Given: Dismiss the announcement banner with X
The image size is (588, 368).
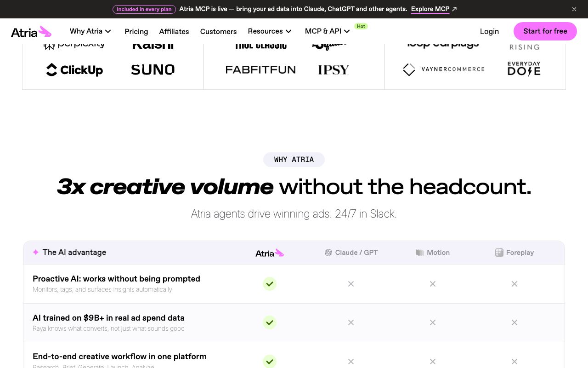Looking at the screenshot, I should 574,9.
